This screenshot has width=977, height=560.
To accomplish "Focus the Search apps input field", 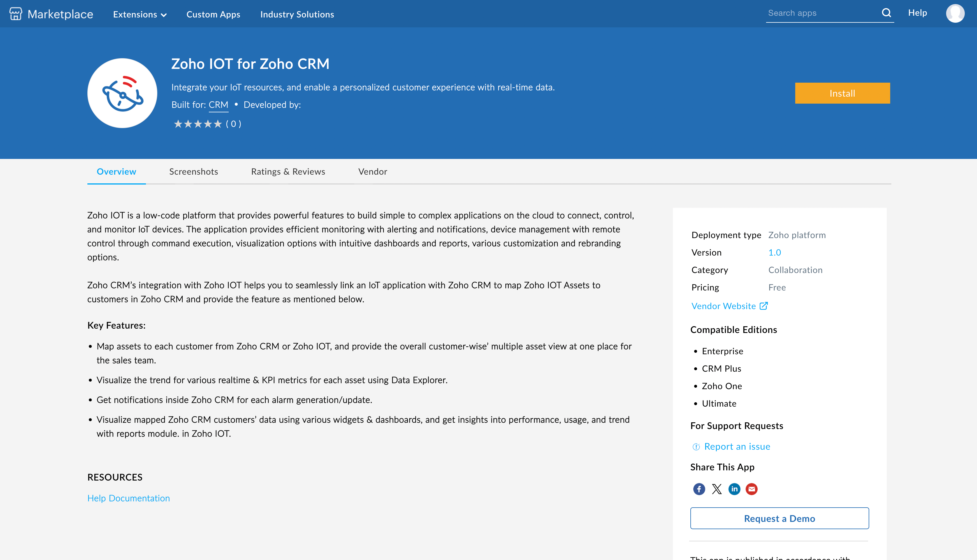I will 821,13.
